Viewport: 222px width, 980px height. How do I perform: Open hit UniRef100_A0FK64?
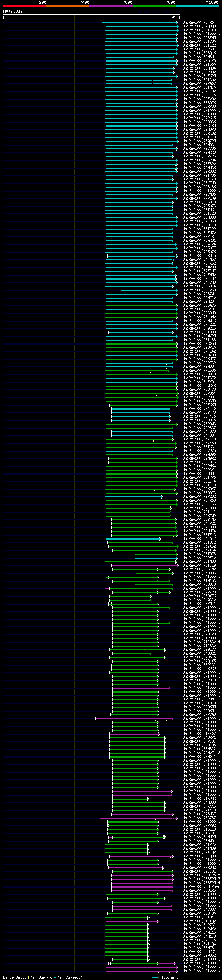[x=199, y=23]
